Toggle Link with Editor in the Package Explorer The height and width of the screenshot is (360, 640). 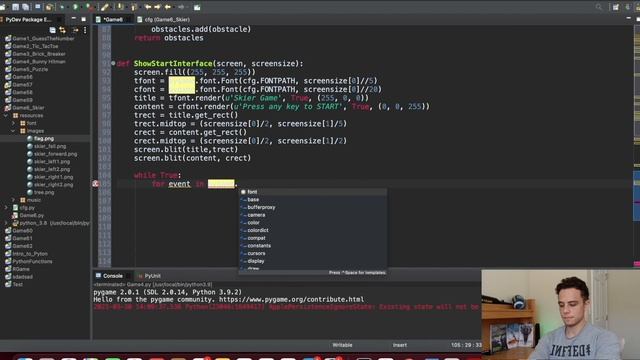(x=62, y=30)
